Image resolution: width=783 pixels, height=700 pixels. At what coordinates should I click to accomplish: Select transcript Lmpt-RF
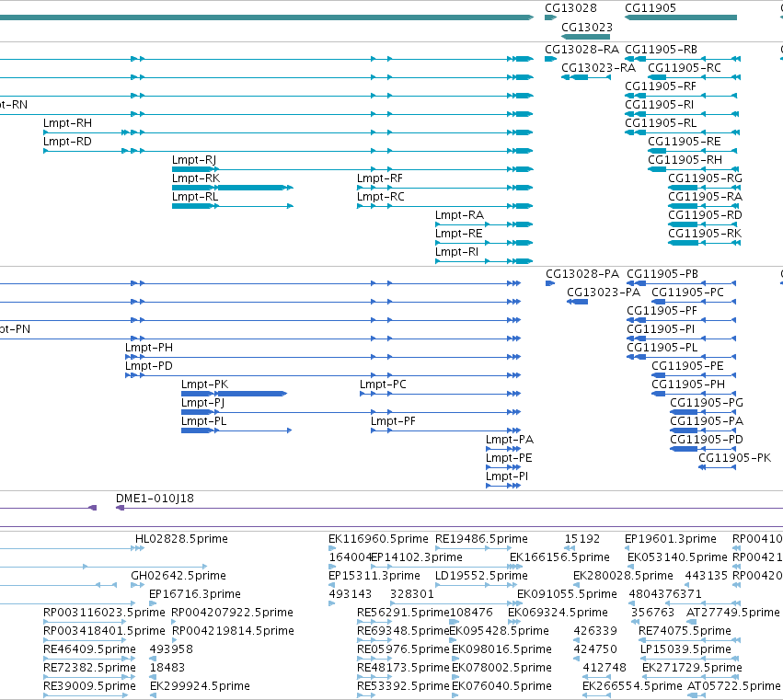tap(379, 178)
